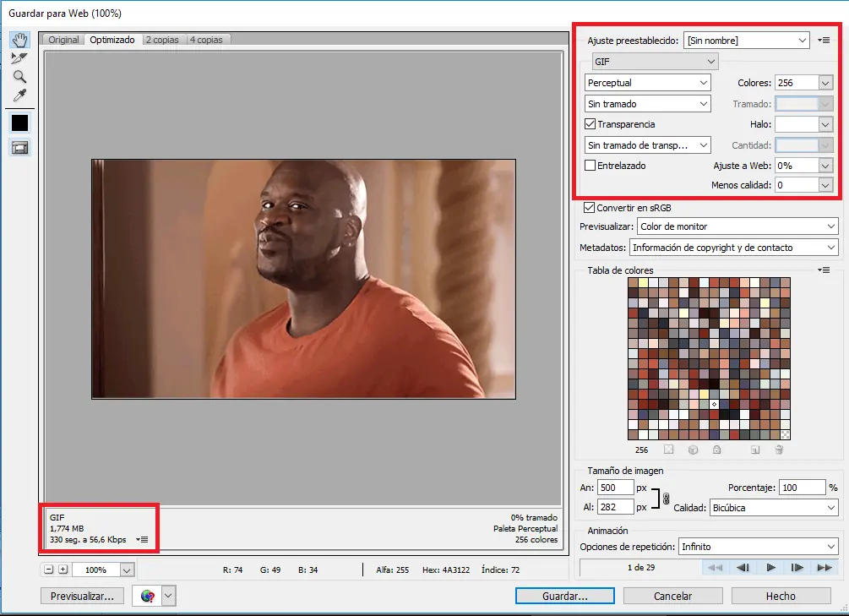
Task: Select the Zoom tool
Action: coord(19,78)
